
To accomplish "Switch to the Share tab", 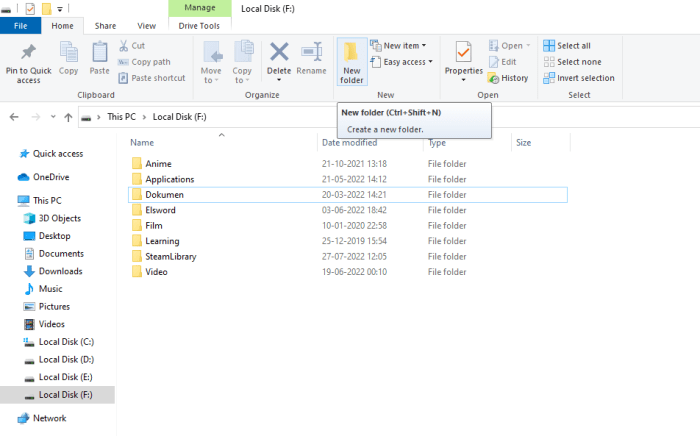I will coord(105,26).
